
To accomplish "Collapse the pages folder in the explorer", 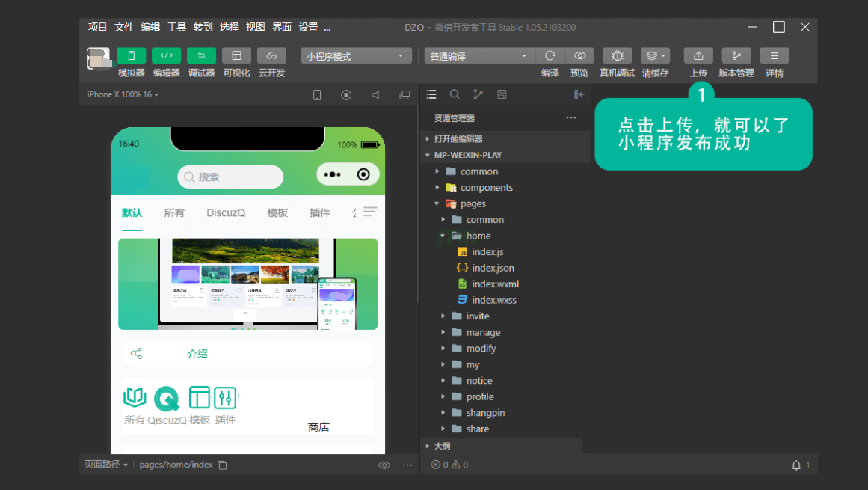I will pos(437,203).
